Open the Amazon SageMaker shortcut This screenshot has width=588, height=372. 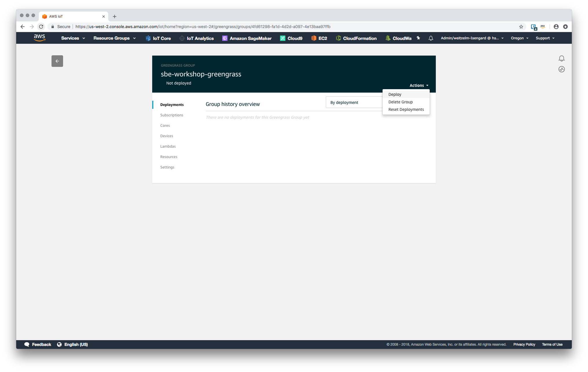247,38
